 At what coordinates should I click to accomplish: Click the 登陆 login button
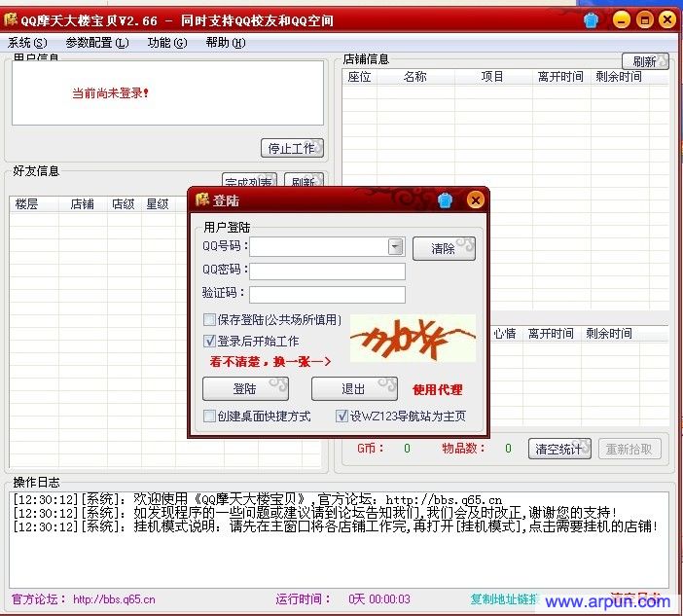point(245,388)
